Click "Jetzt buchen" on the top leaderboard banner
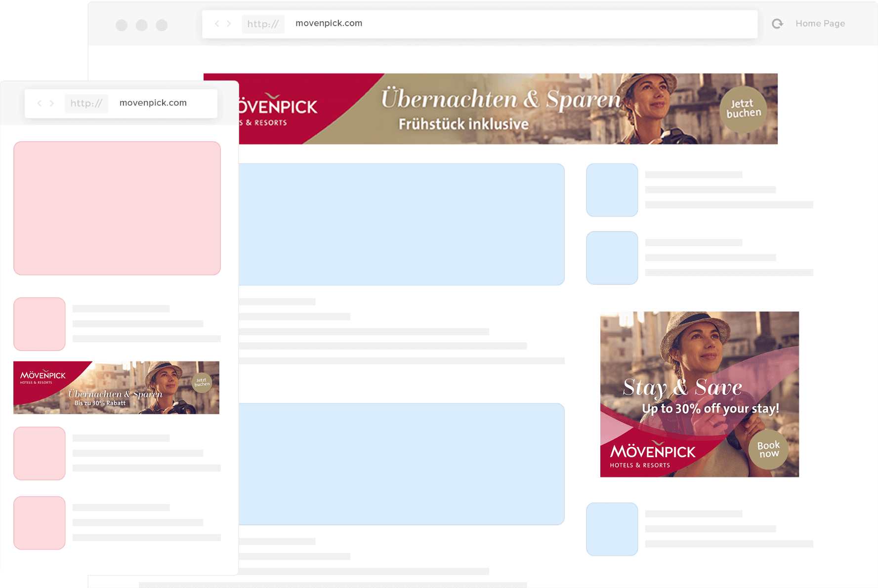Viewport: 878px width, 588px height. coord(743,109)
